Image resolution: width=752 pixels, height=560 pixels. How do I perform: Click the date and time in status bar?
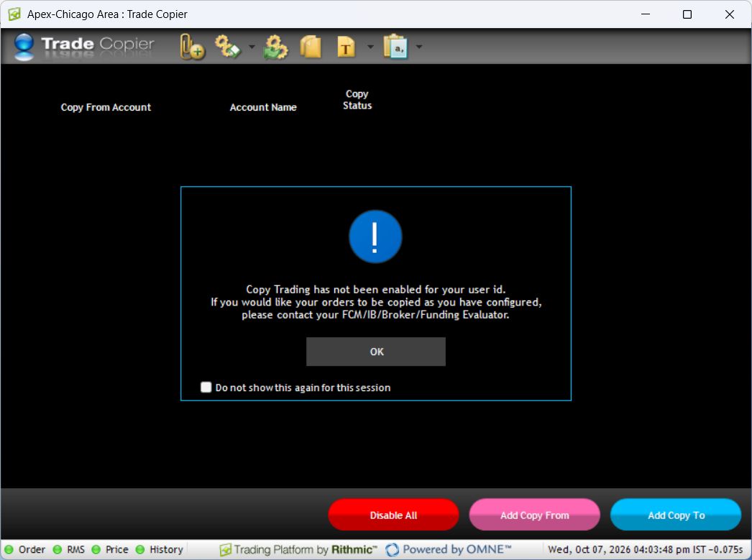pos(645,549)
